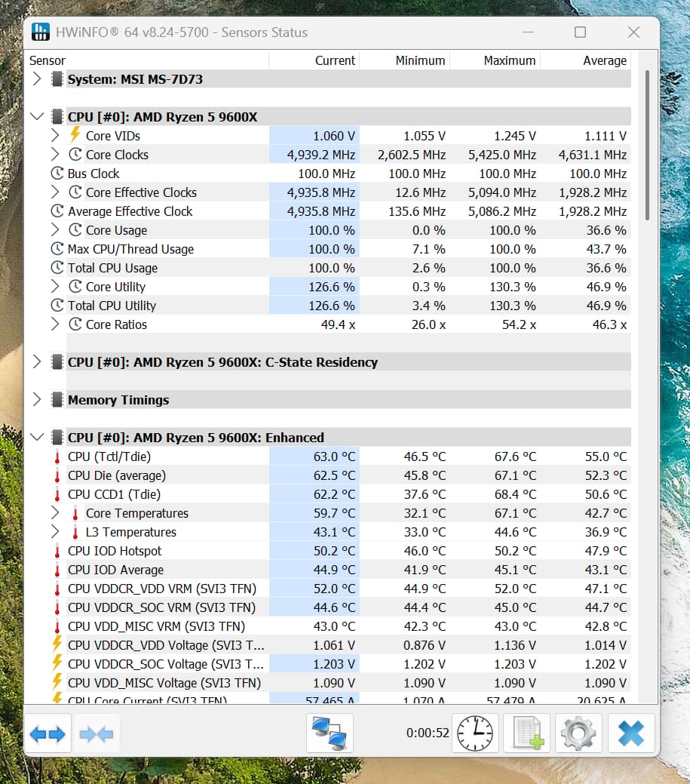Click clock icon beside Average Effective Clock

[57, 211]
